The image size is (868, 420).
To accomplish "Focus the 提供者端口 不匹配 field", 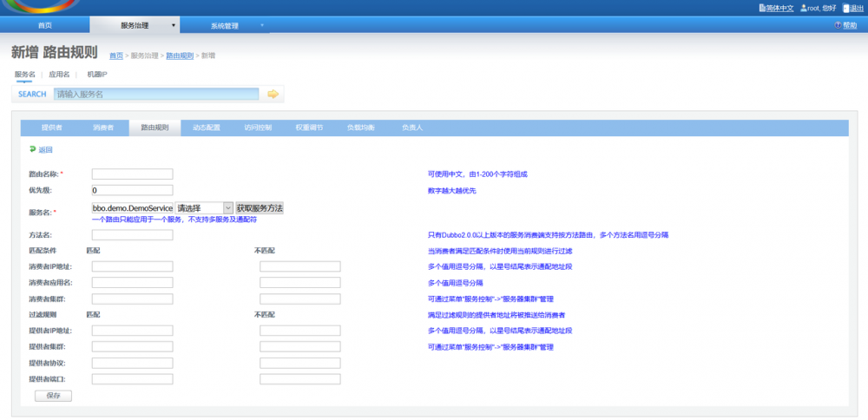I will 300,379.
